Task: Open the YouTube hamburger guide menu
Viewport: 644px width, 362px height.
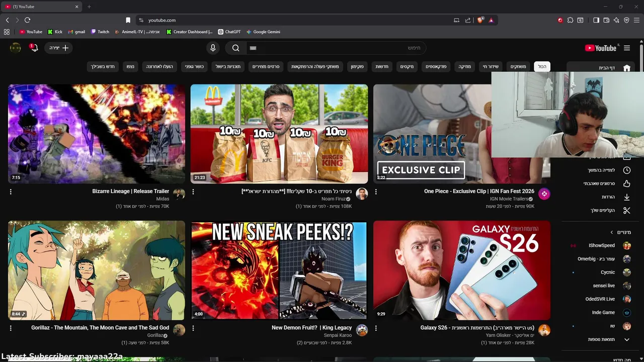Action: [x=627, y=48]
